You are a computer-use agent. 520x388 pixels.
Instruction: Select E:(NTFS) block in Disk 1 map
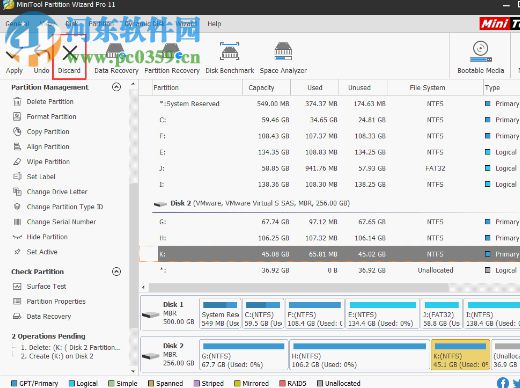pos(383,314)
